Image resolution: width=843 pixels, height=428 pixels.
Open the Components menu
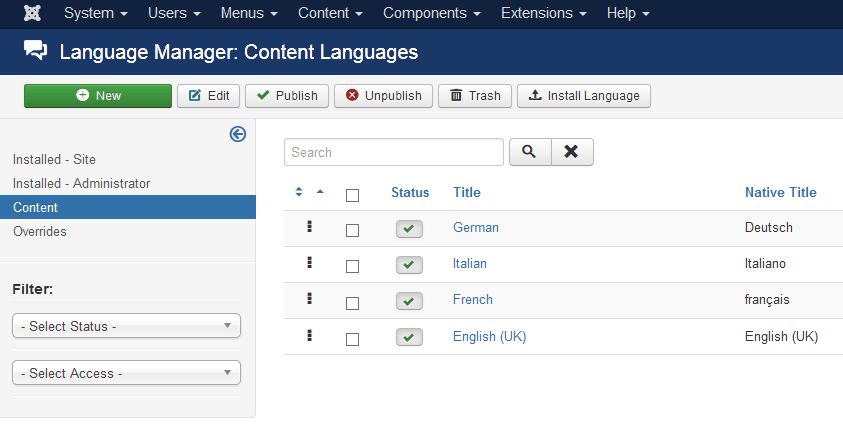(x=433, y=15)
